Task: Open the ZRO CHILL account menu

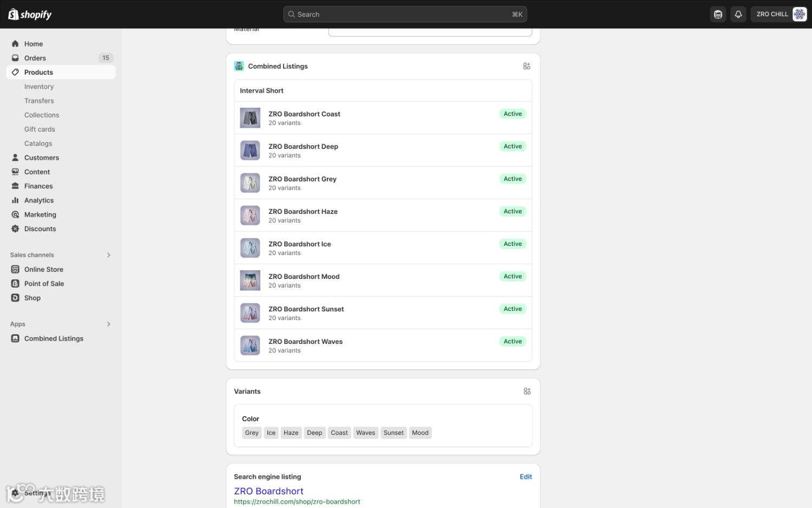Action: 779,14
